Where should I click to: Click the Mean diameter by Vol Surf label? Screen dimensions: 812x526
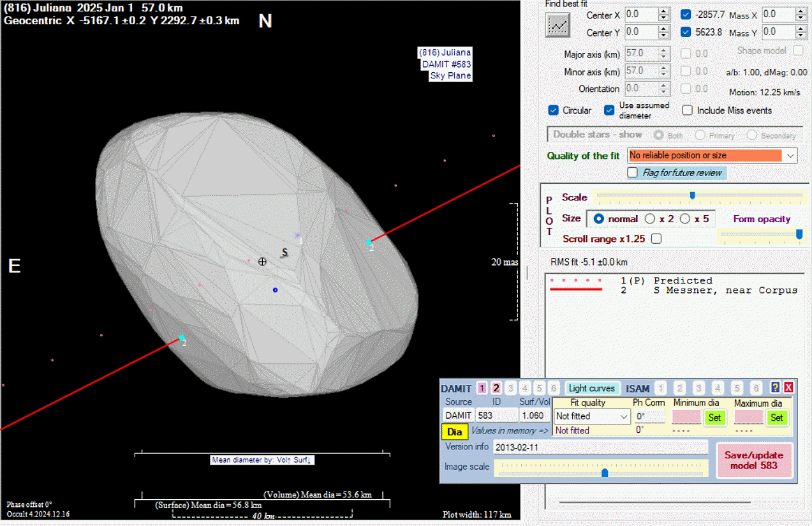(263, 460)
